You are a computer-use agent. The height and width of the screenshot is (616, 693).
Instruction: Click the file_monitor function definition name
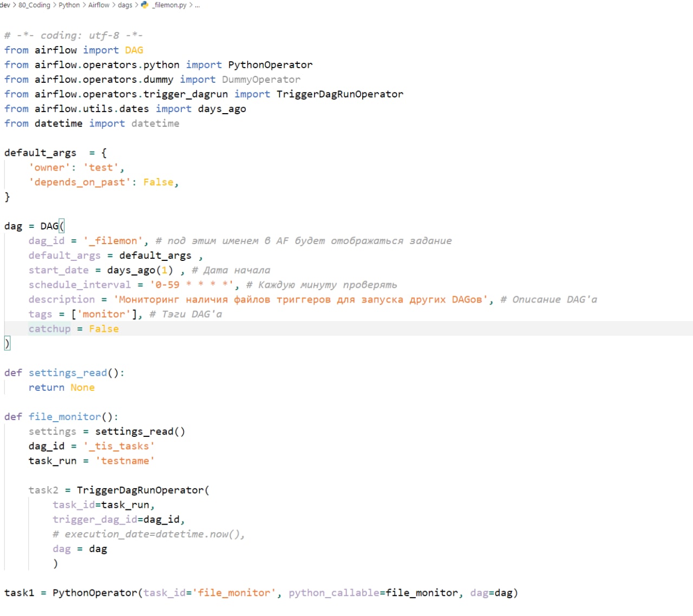tap(65, 416)
